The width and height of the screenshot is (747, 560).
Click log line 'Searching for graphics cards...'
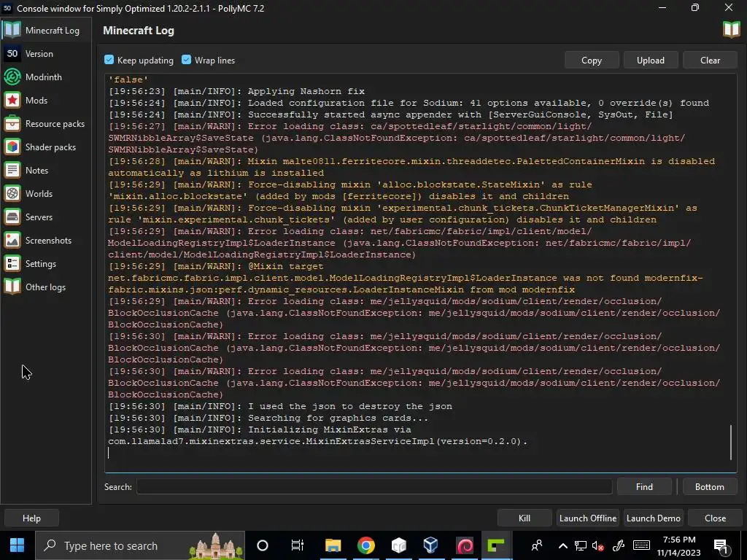[268, 418]
